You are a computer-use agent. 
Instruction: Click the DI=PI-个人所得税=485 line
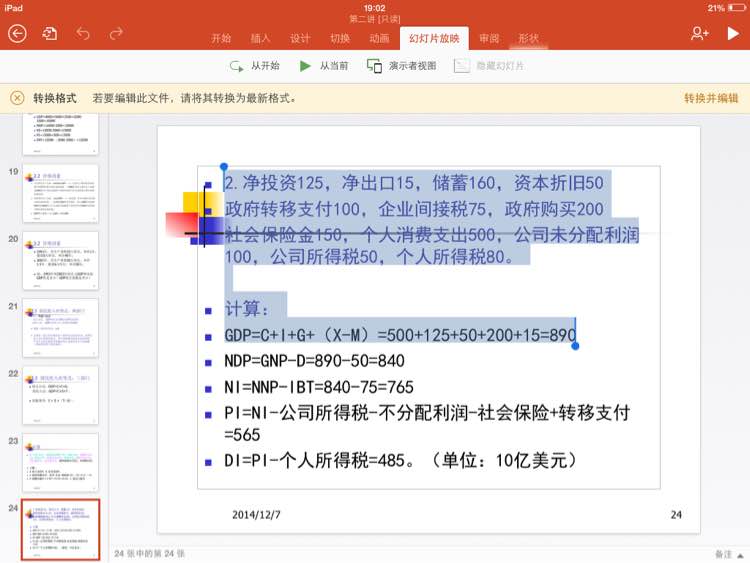[x=400, y=461]
